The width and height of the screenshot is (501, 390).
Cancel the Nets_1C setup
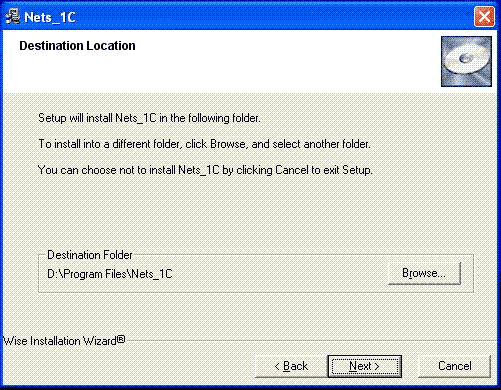455,366
